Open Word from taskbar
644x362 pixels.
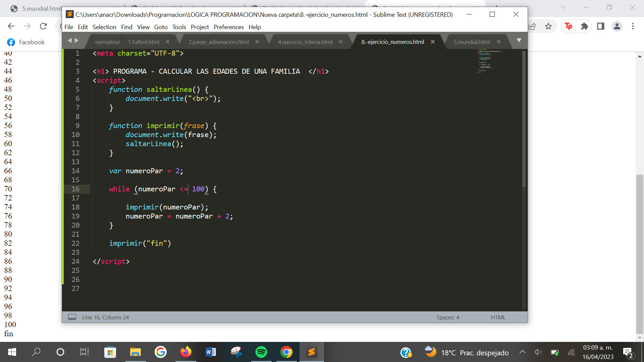point(211,352)
